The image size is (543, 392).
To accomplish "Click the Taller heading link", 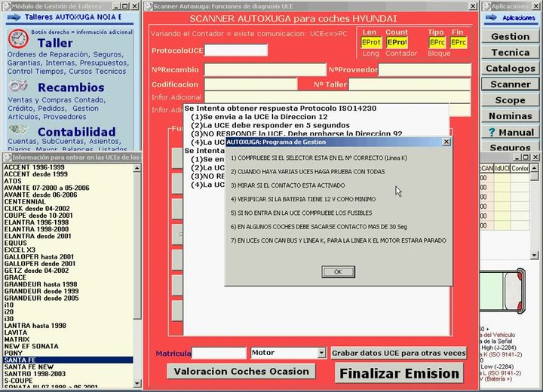I will [55, 43].
